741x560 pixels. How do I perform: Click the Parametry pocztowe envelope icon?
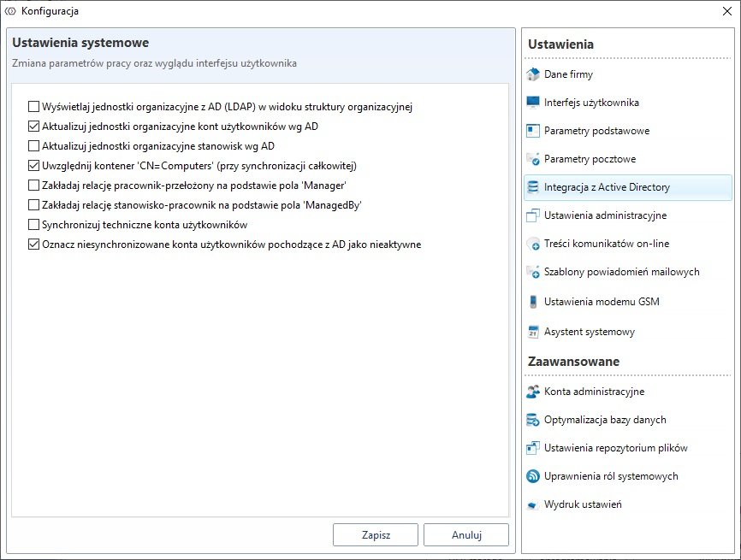click(x=533, y=159)
